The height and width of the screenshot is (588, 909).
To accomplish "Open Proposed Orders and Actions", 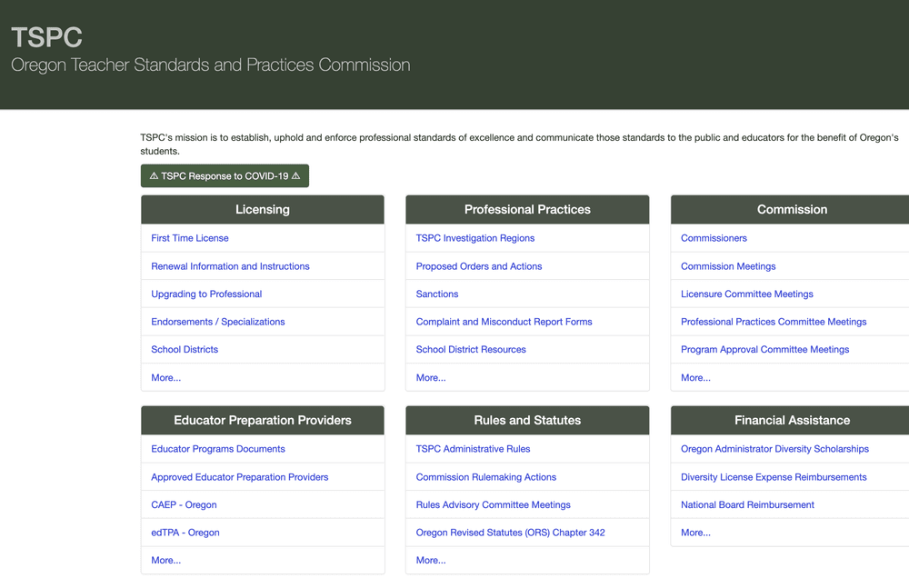I will (x=479, y=266).
